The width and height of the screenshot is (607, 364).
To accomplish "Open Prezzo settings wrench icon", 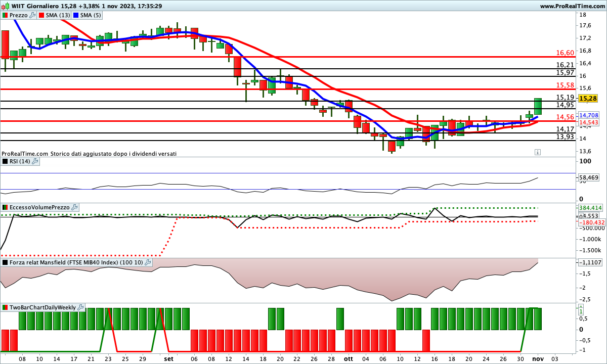I will (33, 15).
